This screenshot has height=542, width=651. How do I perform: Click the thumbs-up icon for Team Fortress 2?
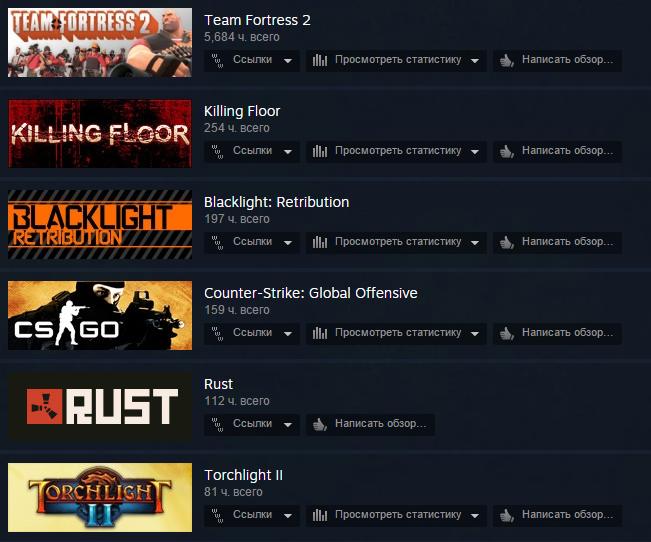(x=507, y=61)
